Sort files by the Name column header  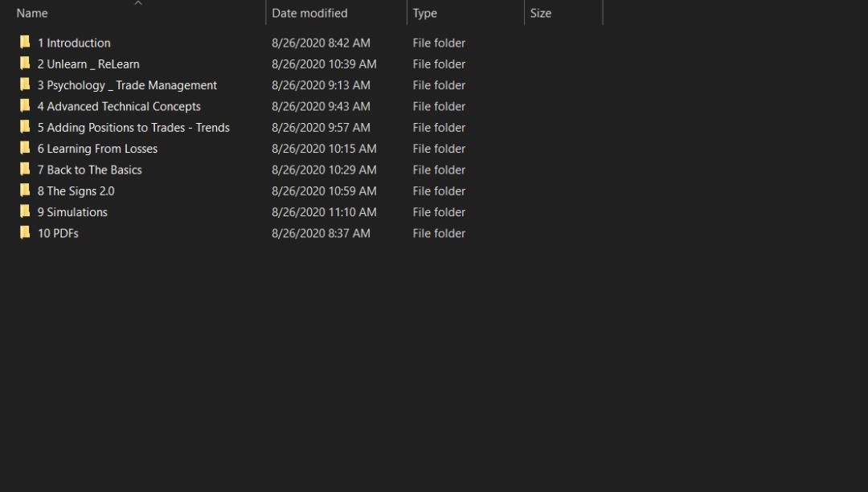point(32,14)
